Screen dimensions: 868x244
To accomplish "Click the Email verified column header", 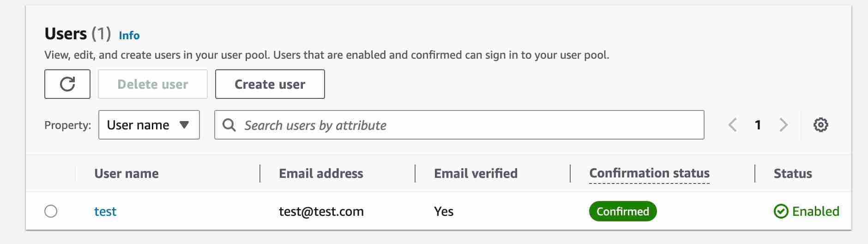I will click(476, 174).
